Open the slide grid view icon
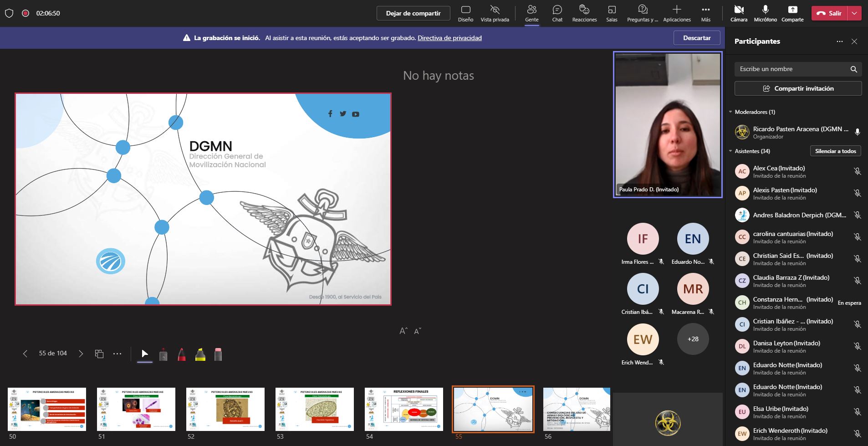Screen dimensions: 868x446 (99, 354)
